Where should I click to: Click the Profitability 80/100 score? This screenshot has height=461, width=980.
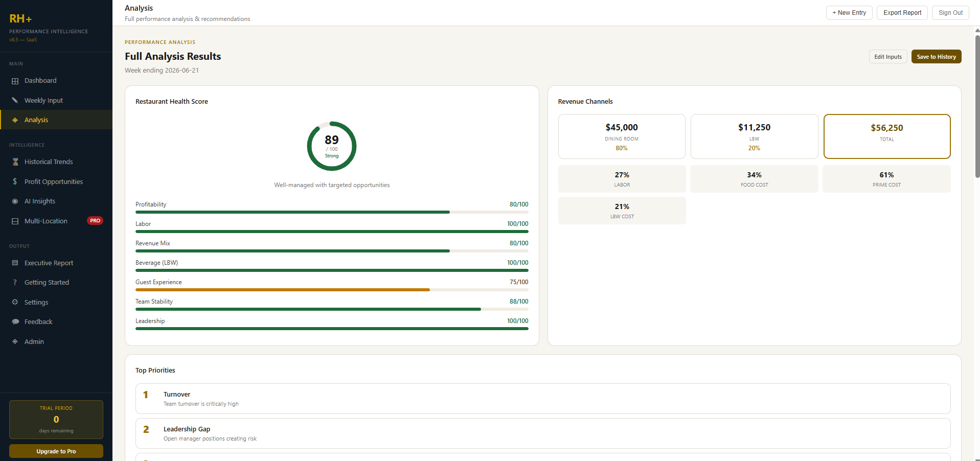(519, 204)
